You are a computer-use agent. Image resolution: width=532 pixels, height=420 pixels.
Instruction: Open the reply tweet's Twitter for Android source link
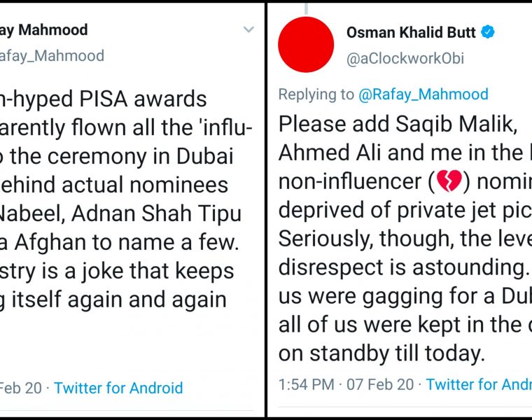[x=479, y=384]
